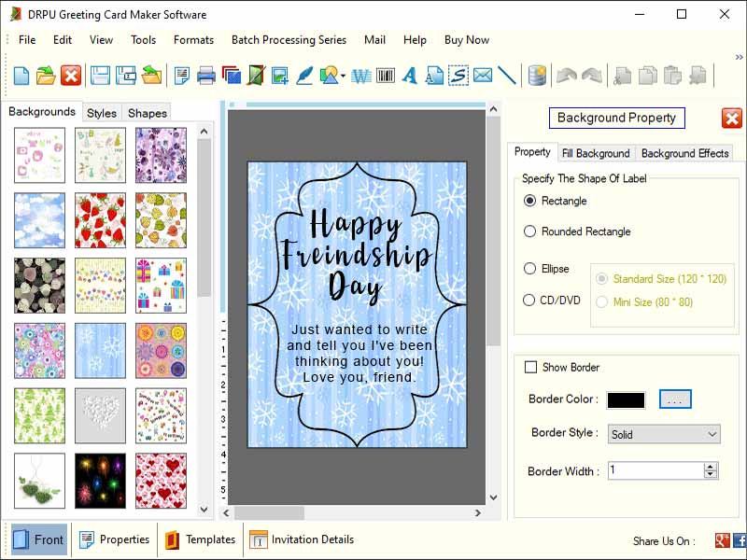Open the WordArt tool
The height and width of the screenshot is (560, 747).
[x=359, y=76]
